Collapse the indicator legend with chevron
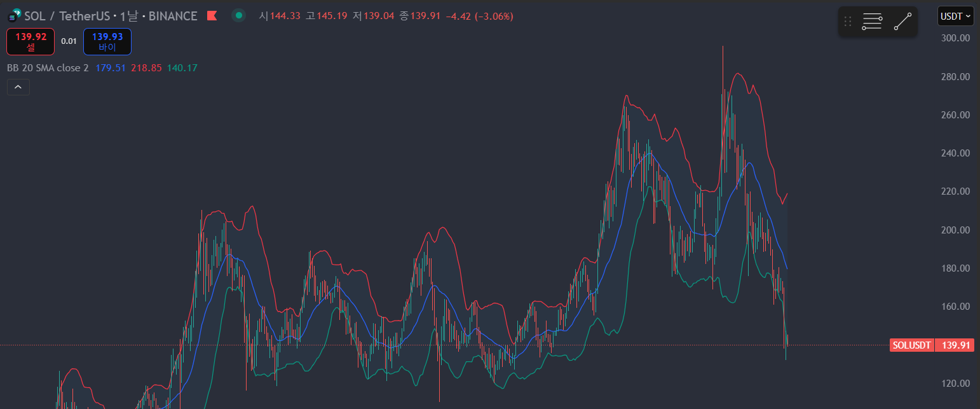This screenshot has height=409, width=980. point(18,87)
